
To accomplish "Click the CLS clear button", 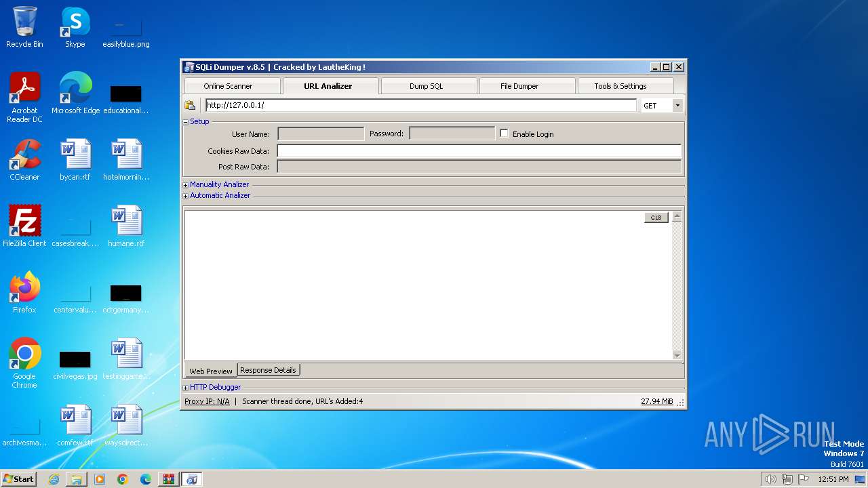I will click(656, 218).
